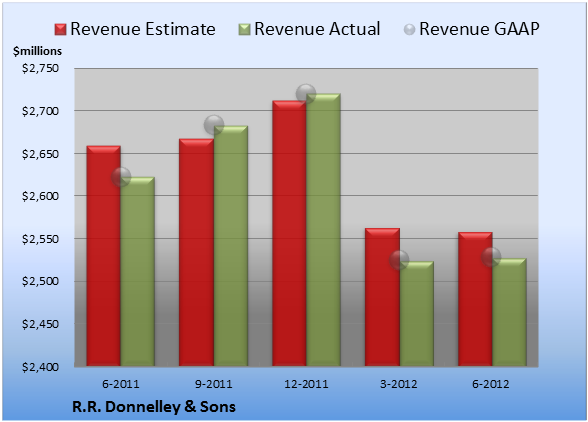Click the '9-2011' quarter label
The width and height of the screenshot is (588, 422).
pyautogui.click(x=214, y=384)
